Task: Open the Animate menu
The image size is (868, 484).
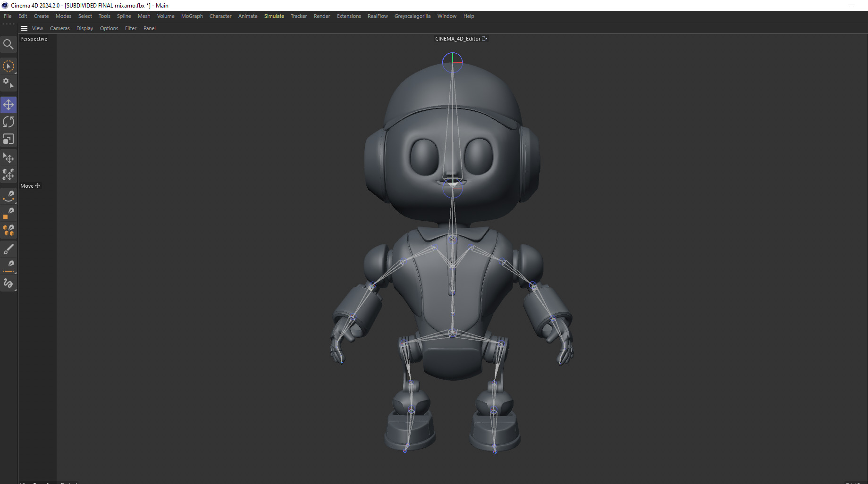Action: (x=248, y=16)
